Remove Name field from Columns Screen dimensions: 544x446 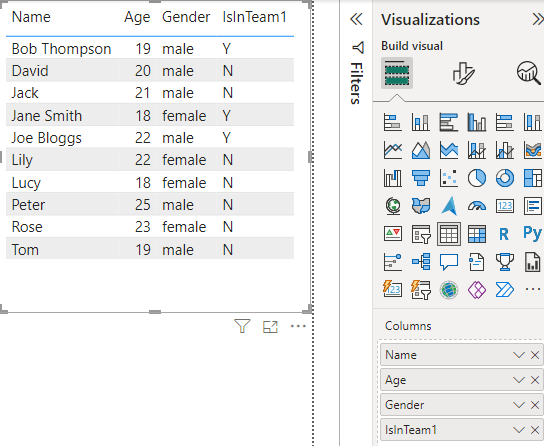tap(535, 355)
